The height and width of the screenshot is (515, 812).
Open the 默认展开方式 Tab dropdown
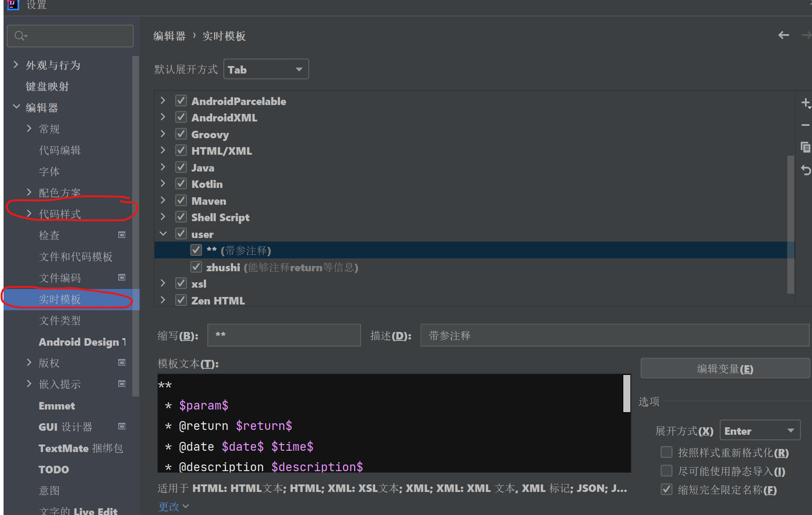click(266, 69)
